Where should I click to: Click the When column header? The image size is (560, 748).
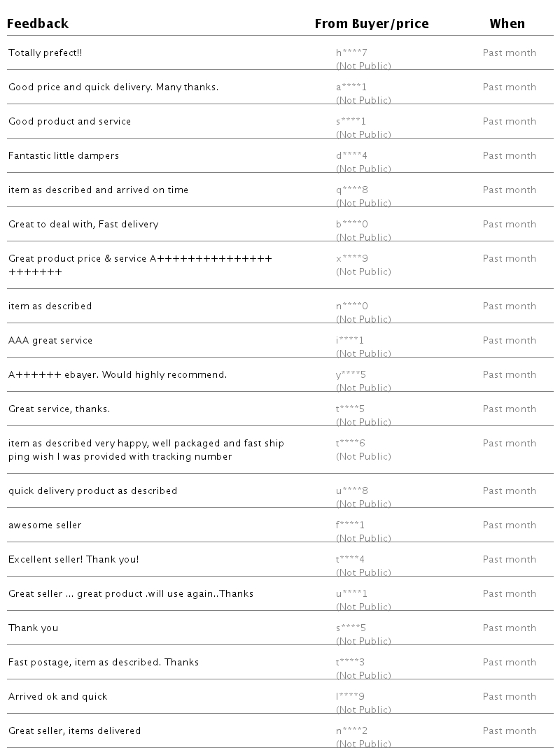[x=507, y=24]
